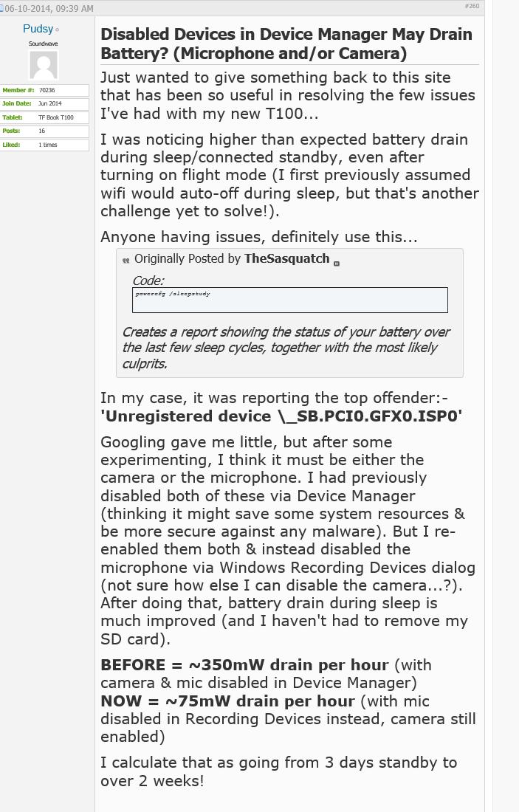Click TheSasquatch username in the quote
This screenshot has width=519, height=812.
287,258
